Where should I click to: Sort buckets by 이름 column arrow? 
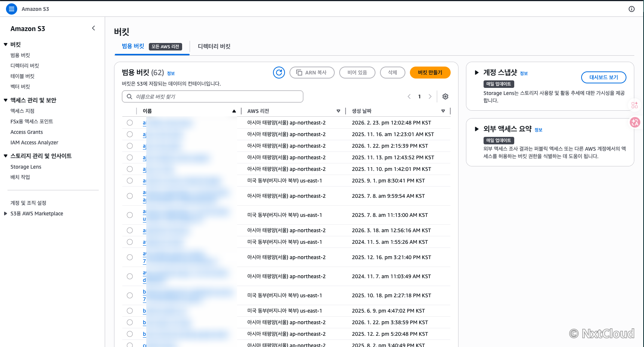click(234, 111)
